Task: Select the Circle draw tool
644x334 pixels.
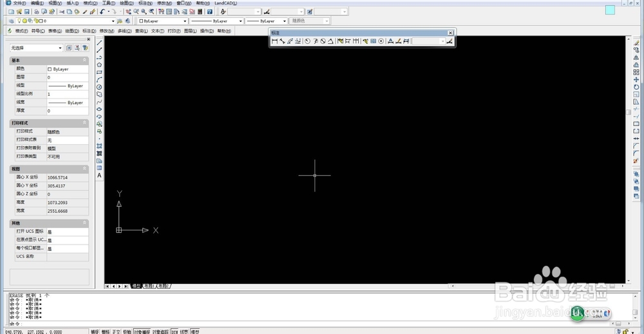Action: (99, 87)
